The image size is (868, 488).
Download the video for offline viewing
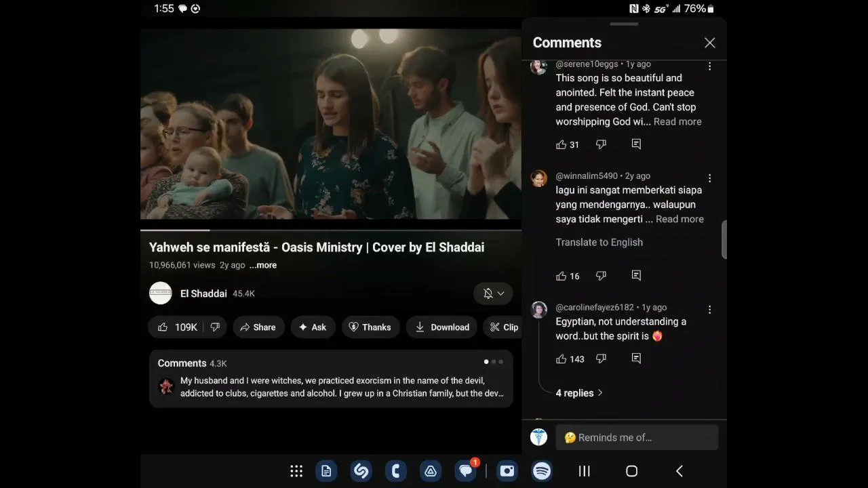442,327
